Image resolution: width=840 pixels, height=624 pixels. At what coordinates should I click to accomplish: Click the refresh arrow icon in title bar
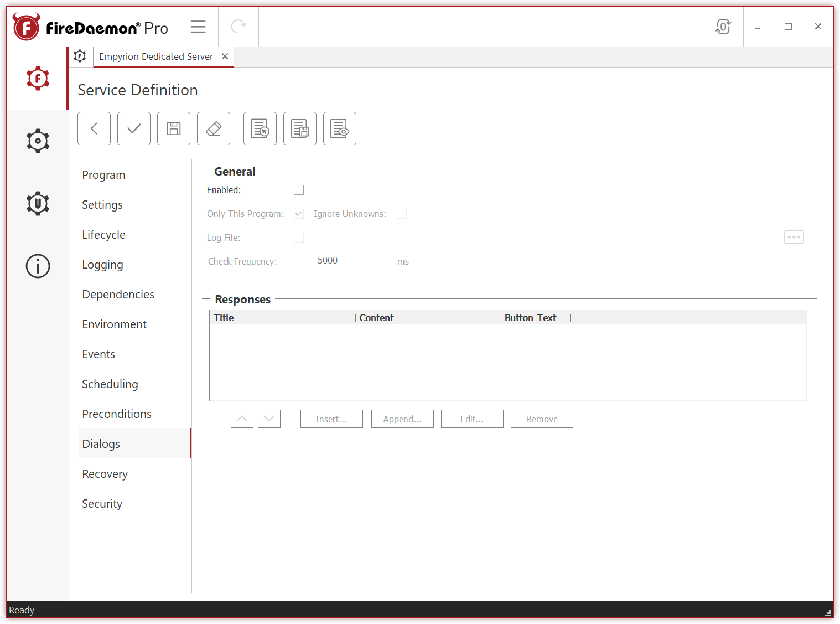tap(238, 27)
